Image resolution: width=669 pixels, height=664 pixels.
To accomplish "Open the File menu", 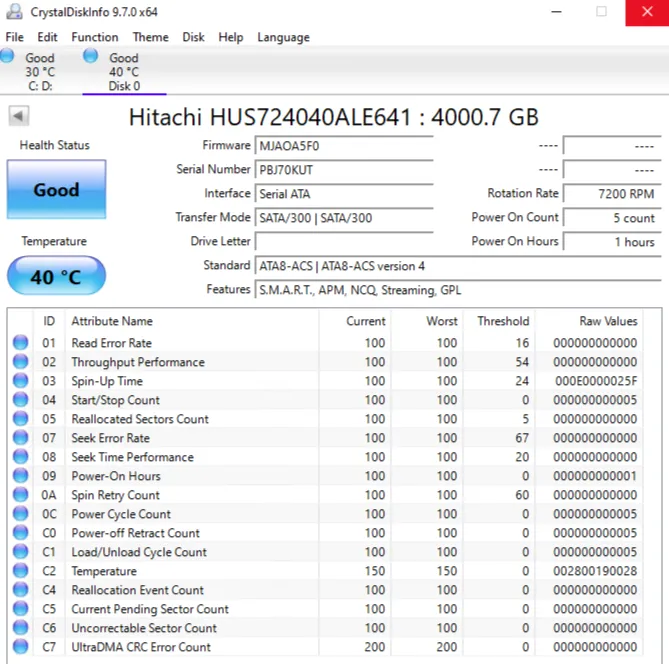I will pyautogui.click(x=14, y=37).
